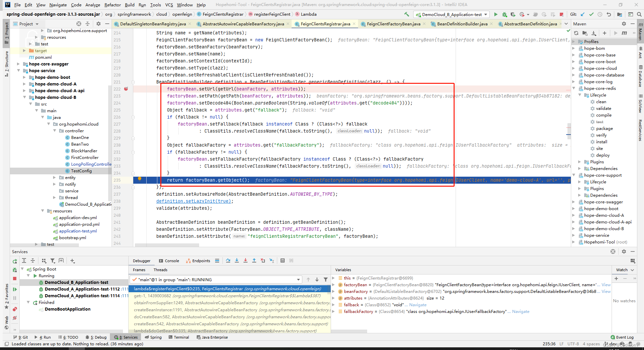The width and height of the screenshot is (644, 350).
Task: Click Force Step Into red arrow icon
Action: pos(246,260)
